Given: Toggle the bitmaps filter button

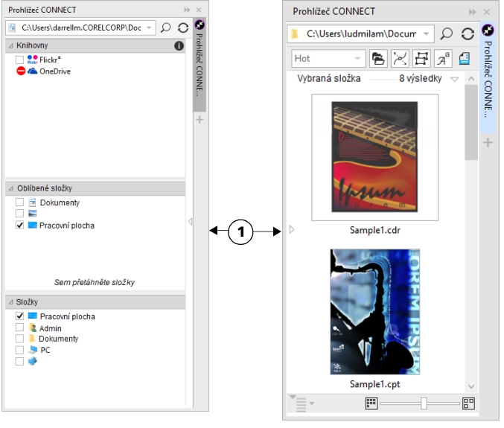Looking at the screenshot, I should pos(421,58).
